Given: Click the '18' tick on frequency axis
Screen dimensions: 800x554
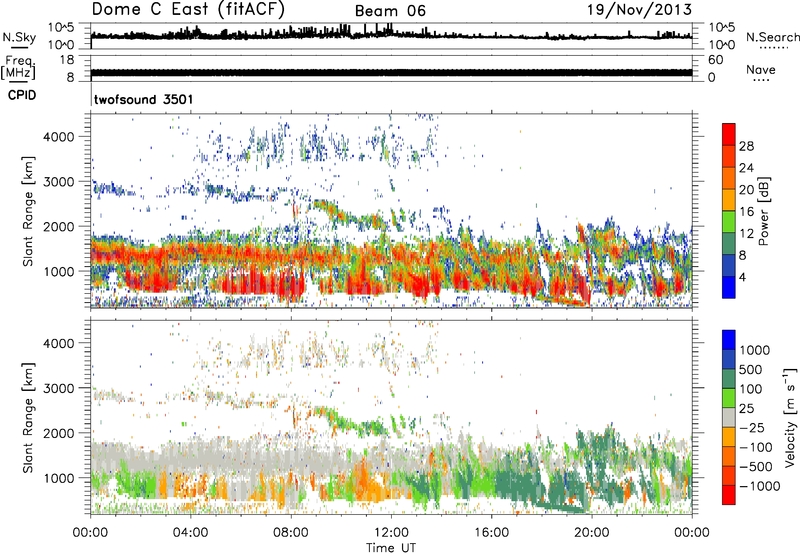Looking at the screenshot, I should [x=67, y=60].
